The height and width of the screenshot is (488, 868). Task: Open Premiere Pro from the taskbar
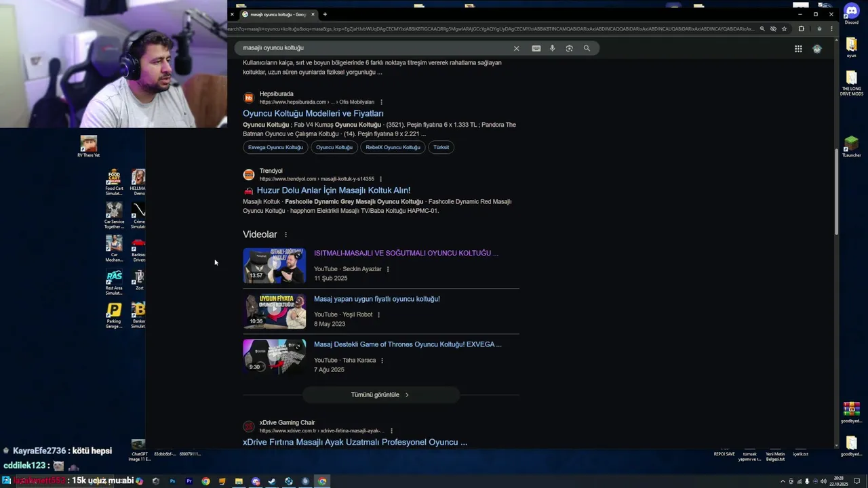coord(189,481)
